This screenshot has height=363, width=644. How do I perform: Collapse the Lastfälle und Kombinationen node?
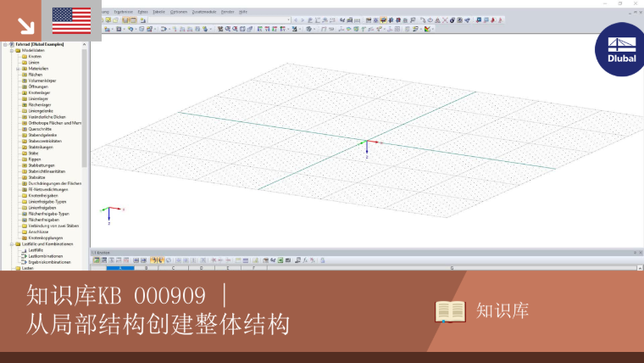tap(12, 244)
